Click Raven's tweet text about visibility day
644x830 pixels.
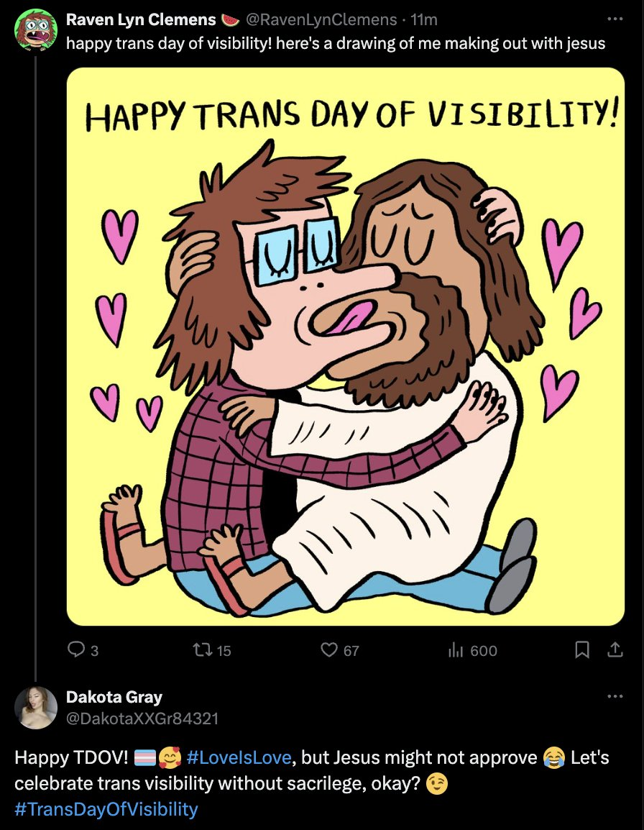(336, 43)
